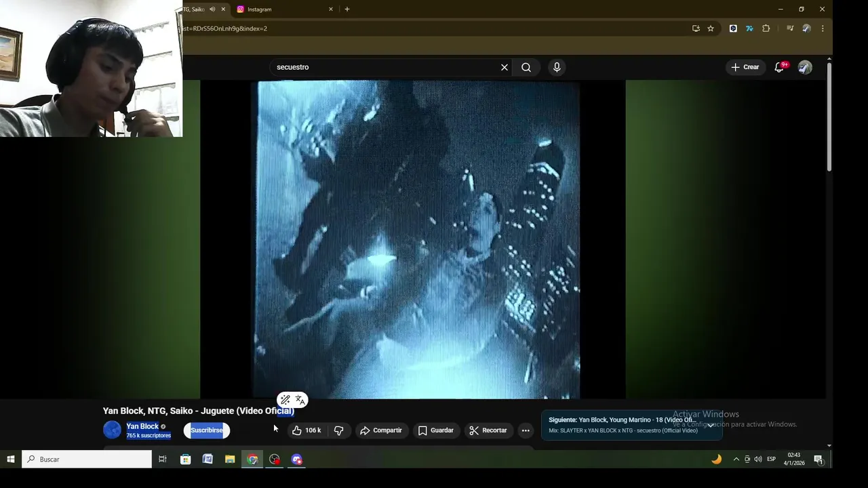Open the Chrome extensions puzzle menu
Image resolution: width=868 pixels, height=488 pixels.
pyautogui.click(x=766, y=28)
